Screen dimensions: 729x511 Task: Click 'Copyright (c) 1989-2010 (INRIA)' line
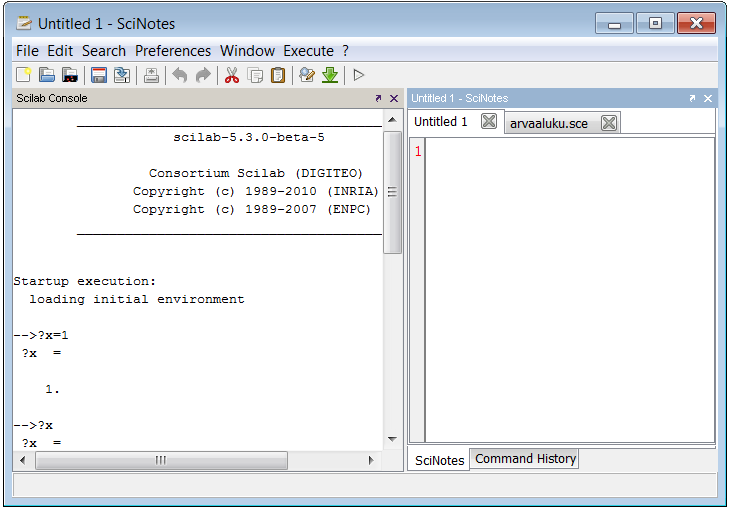click(x=256, y=191)
